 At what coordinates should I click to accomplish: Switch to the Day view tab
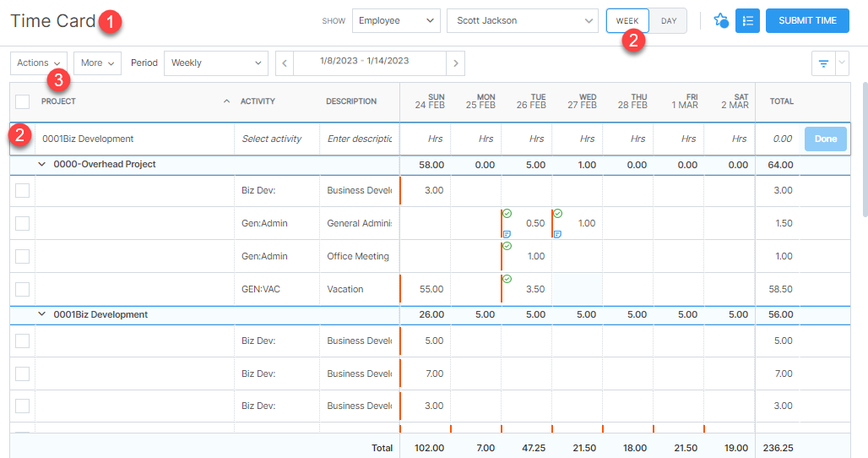pyautogui.click(x=669, y=20)
